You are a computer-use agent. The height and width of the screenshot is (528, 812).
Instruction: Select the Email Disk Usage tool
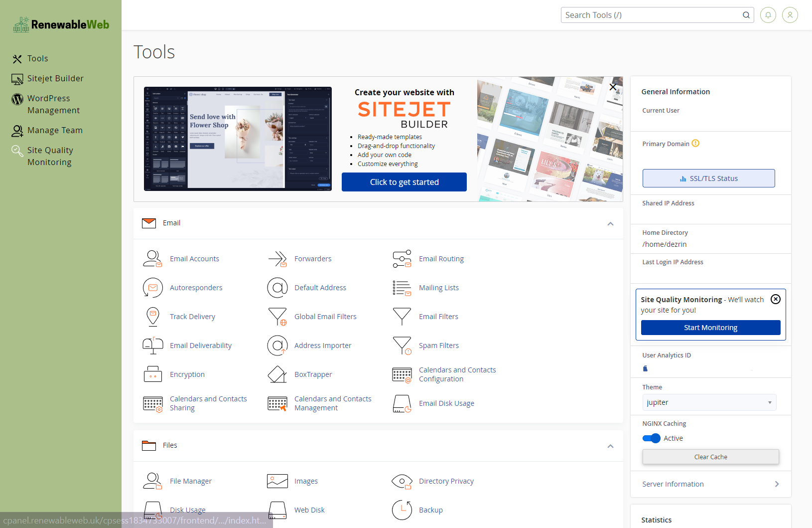click(446, 403)
